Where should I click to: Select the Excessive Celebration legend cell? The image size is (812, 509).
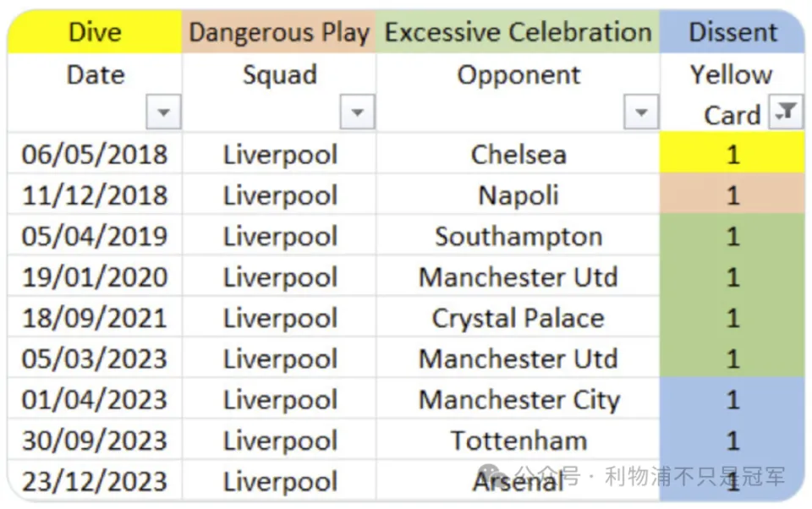[518, 32]
